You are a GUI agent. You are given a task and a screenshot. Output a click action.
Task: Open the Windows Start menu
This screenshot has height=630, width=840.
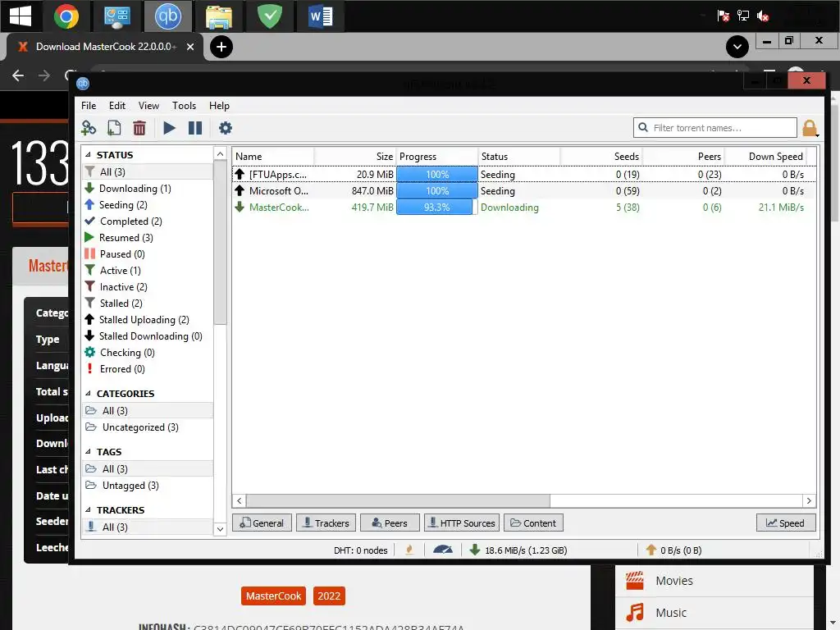click(21, 16)
